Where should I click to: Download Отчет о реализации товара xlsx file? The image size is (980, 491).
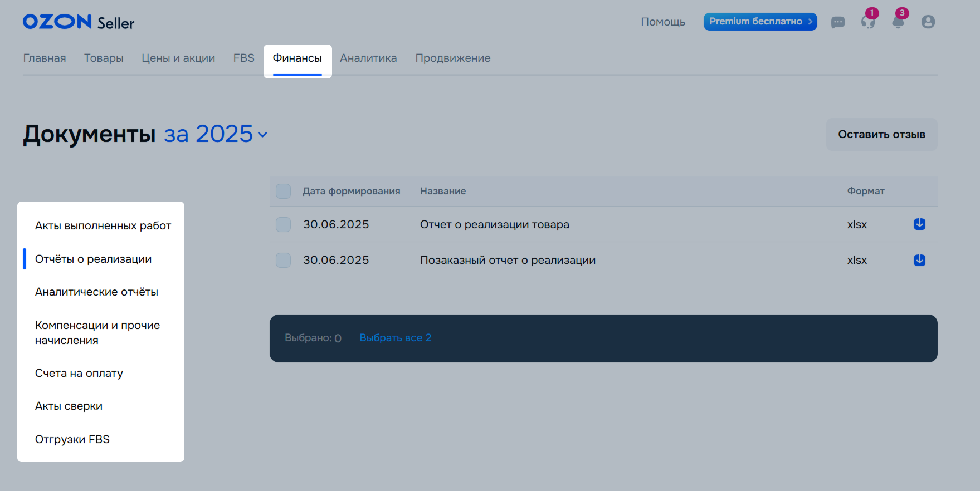(920, 224)
